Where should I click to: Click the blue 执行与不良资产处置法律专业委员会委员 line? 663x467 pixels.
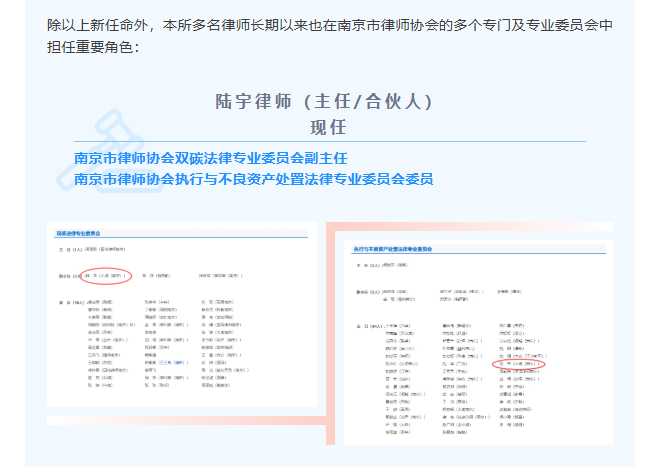tap(253, 180)
